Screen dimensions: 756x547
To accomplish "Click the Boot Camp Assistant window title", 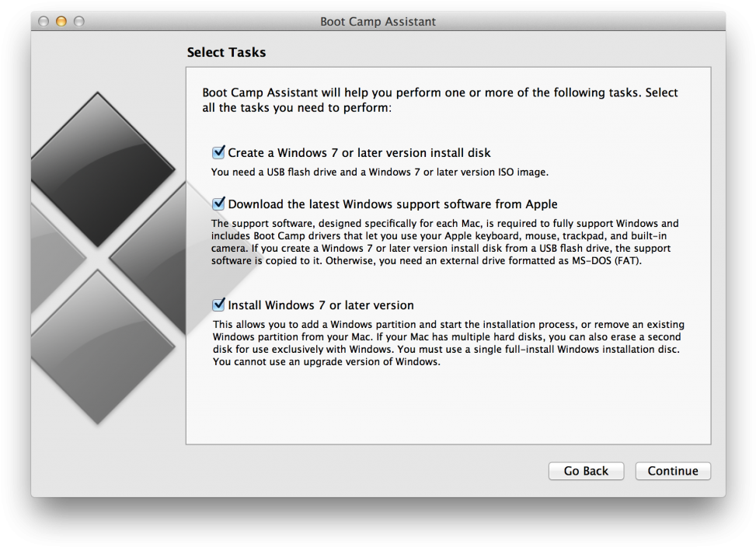I will click(x=378, y=22).
